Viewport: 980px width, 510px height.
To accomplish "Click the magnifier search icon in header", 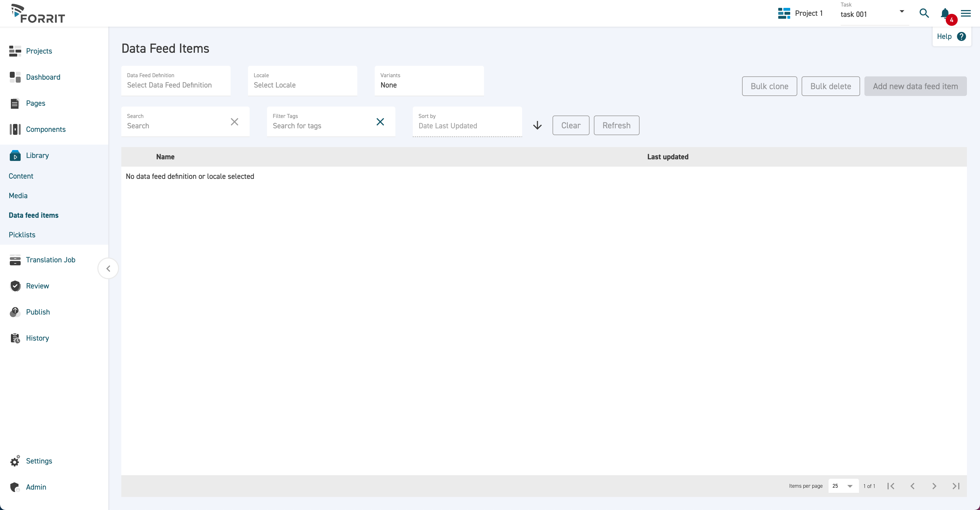I will (x=924, y=13).
